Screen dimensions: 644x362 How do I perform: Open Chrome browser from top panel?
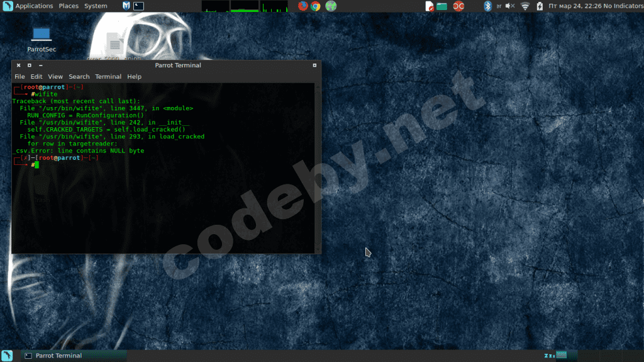316,6
